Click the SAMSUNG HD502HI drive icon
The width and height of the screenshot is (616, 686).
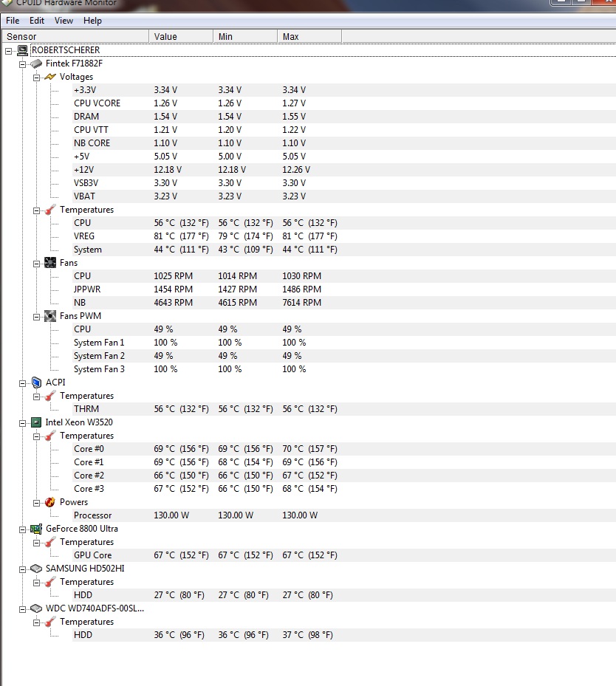click(36, 569)
